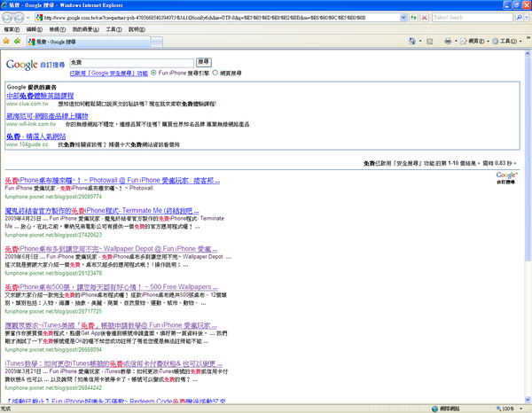Open the 說明(H) menu
The height and width of the screenshot is (413, 532).
click(137, 29)
